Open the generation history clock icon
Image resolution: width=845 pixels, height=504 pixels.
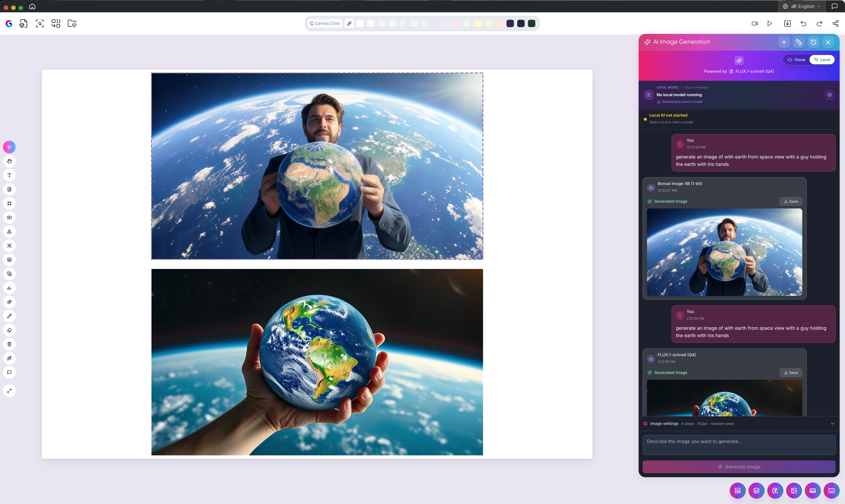click(x=814, y=42)
